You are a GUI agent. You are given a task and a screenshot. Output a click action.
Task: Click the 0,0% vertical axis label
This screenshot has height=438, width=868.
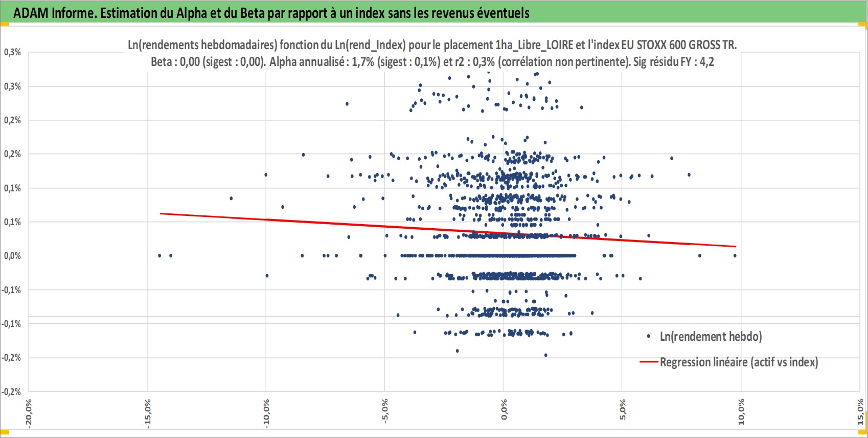click(x=12, y=256)
